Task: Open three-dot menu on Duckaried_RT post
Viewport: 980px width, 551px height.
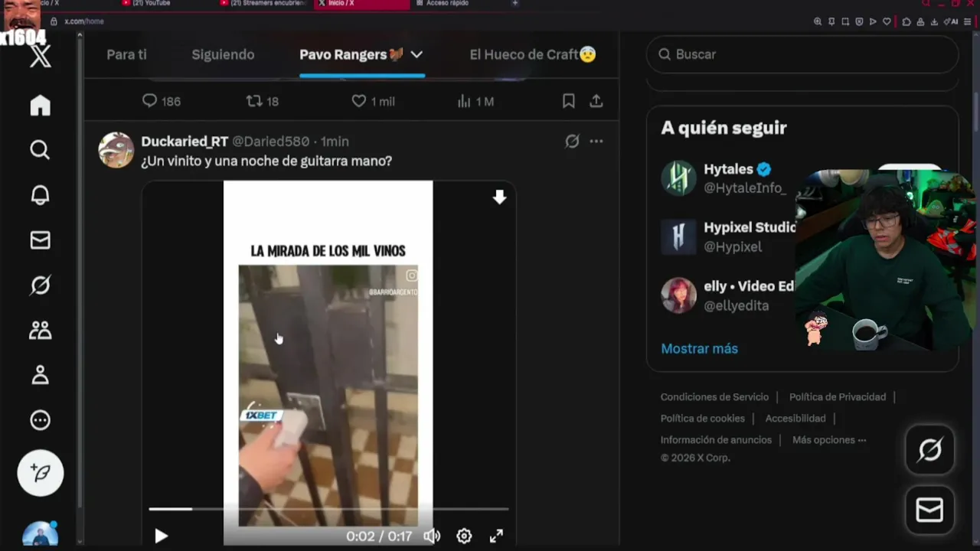Action: [596, 142]
